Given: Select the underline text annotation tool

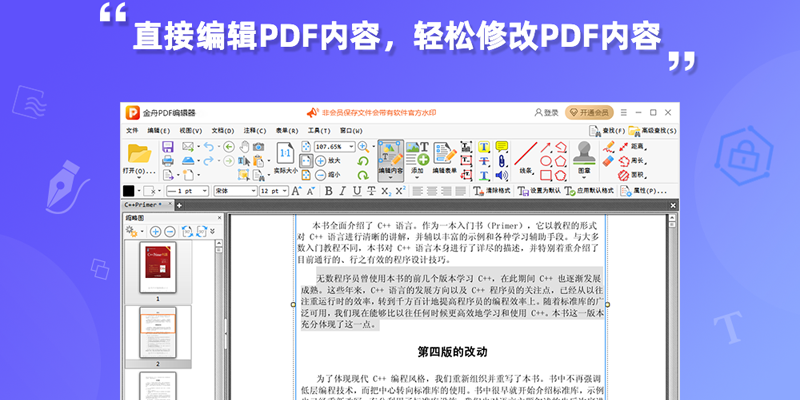Looking at the screenshot, I should tap(484, 175).
